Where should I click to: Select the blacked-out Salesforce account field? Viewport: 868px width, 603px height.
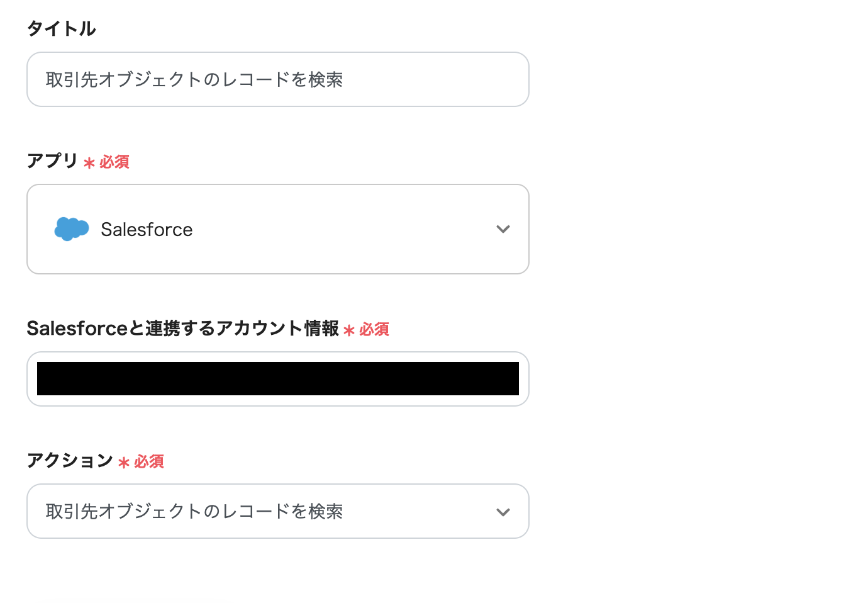coord(277,379)
